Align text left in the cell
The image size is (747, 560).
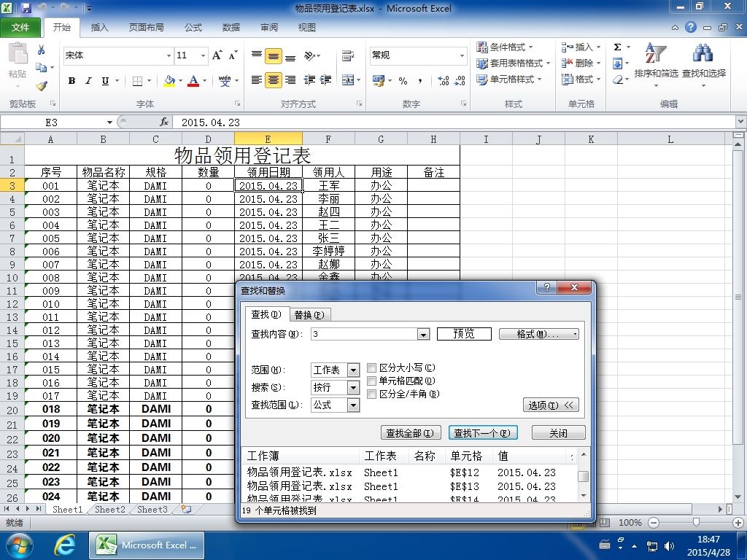tap(256, 80)
